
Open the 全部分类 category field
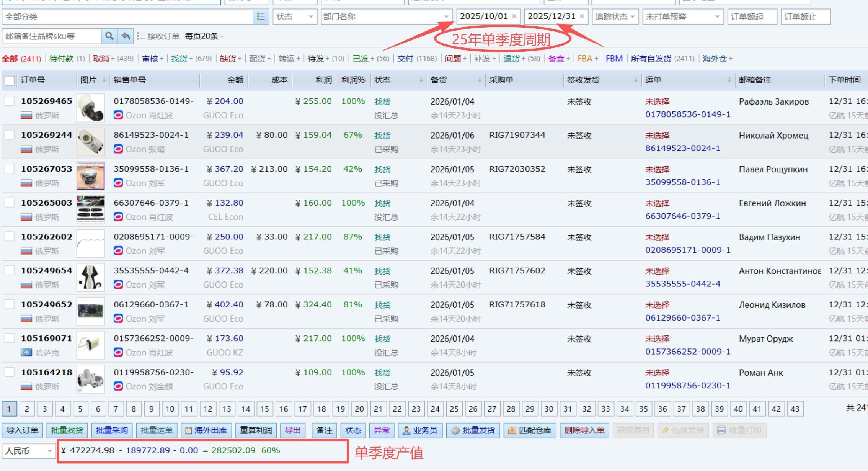127,17
